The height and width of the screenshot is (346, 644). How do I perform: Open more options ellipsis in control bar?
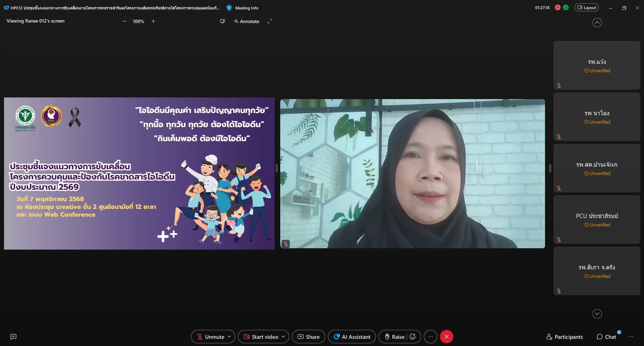(431, 337)
